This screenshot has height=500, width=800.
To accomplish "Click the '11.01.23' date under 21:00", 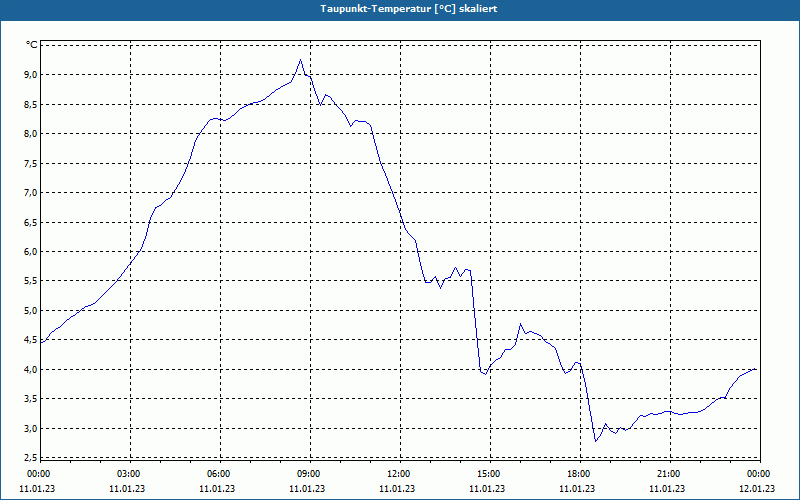I will [x=667, y=488].
